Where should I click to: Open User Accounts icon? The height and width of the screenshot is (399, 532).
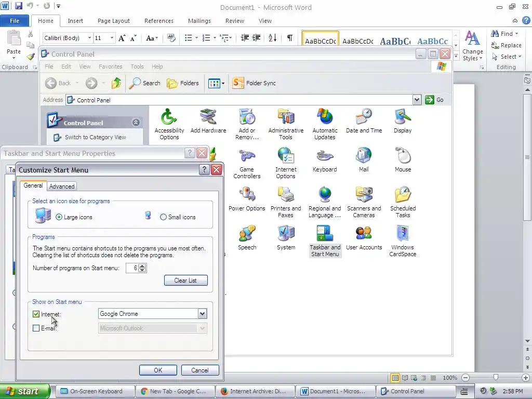click(364, 238)
